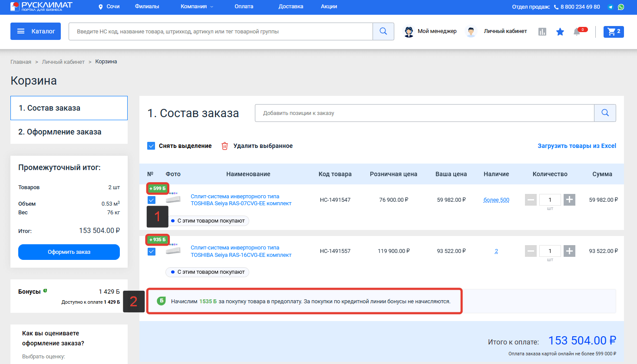Expand the Компания dropdown menu

click(x=197, y=7)
